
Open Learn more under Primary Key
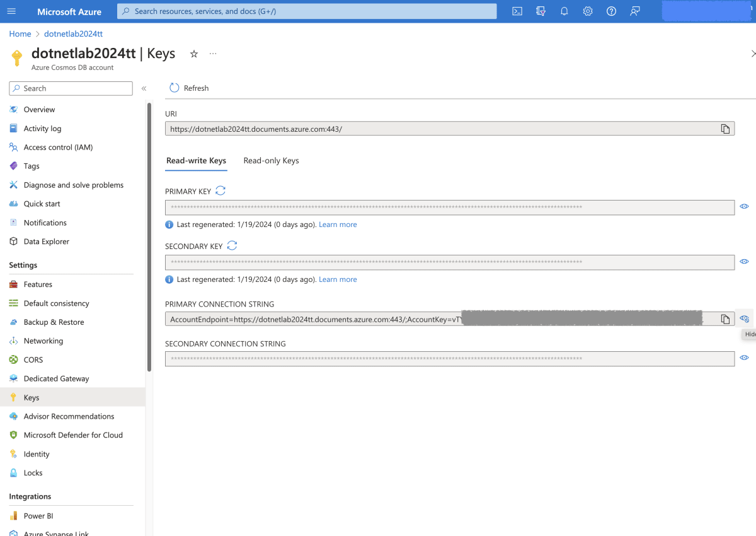pyautogui.click(x=338, y=224)
